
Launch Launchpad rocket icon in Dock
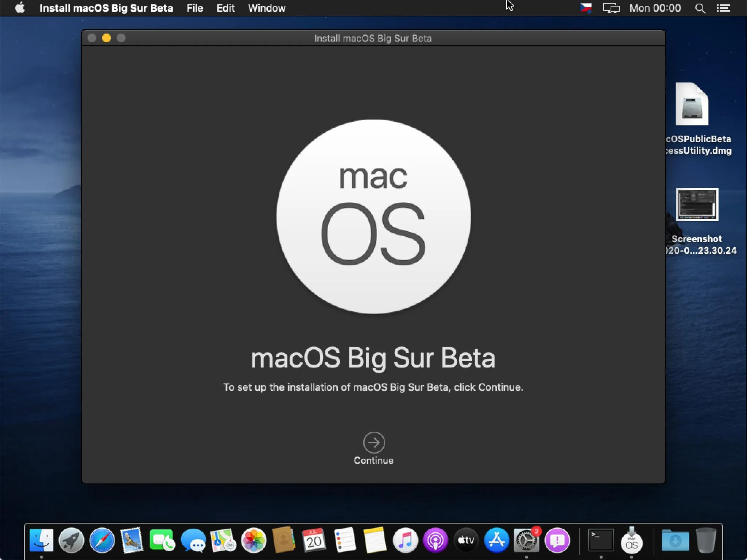(71, 540)
